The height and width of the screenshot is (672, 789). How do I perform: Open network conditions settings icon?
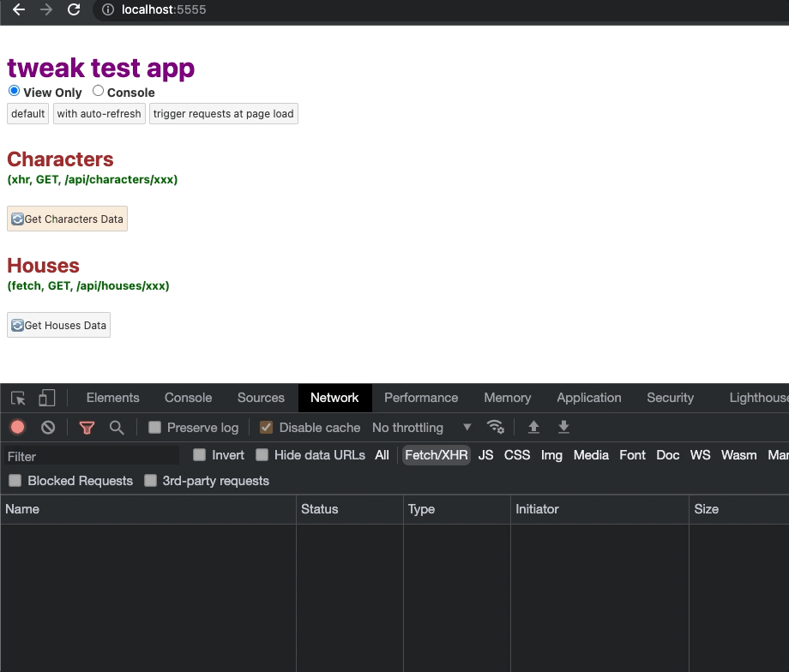pyautogui.click(x=496, y=427)
